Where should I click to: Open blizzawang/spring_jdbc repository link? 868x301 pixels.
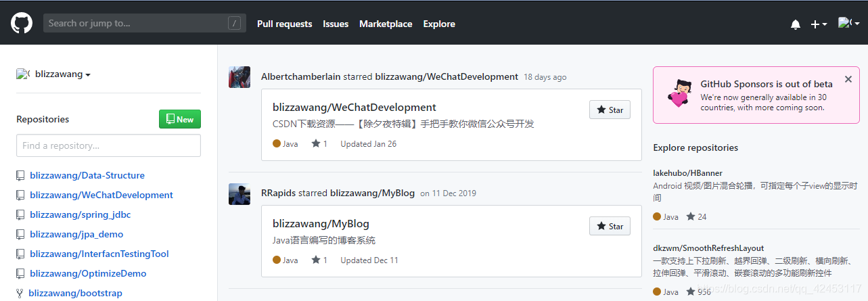point(81,214)
